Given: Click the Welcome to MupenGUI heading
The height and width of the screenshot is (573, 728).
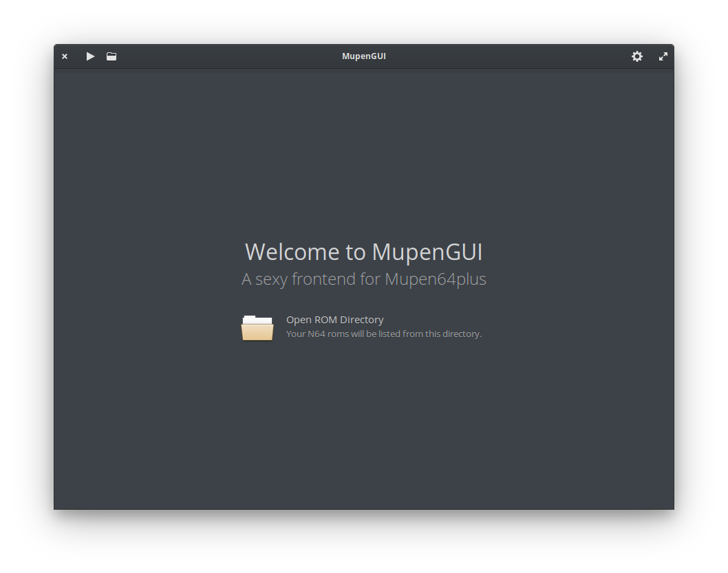Looking at the screenshot, I should tap(363, 252).
